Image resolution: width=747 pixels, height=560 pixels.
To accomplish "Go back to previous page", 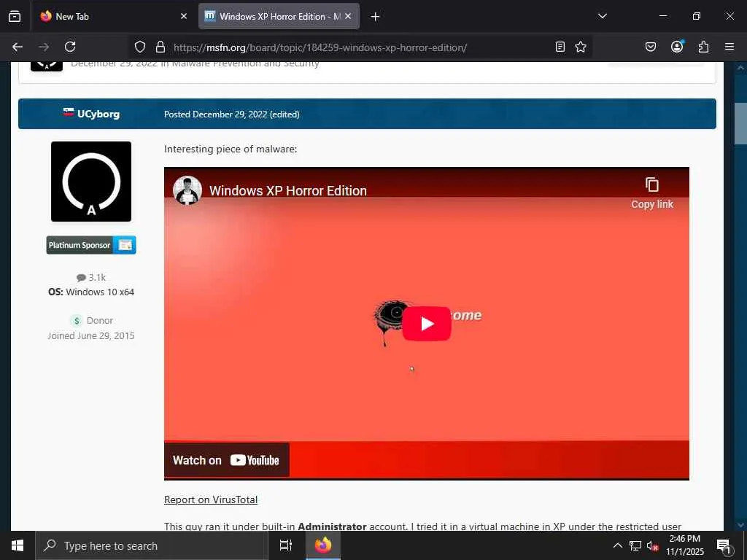I will (18, 47).
